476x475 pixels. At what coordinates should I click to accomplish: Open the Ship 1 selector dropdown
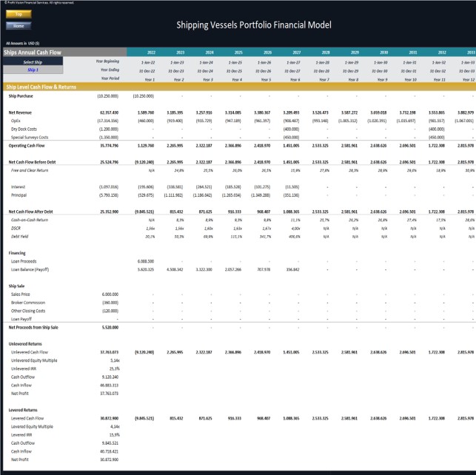(x=33, y=70)
